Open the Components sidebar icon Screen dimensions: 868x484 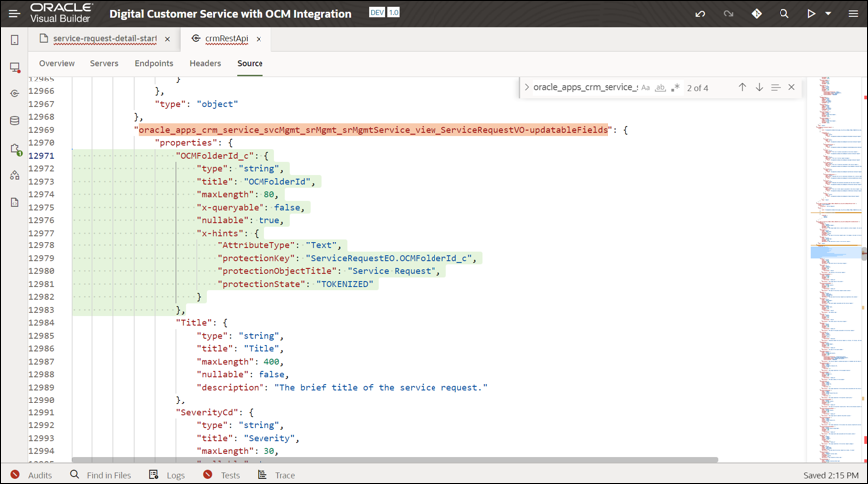14,175
